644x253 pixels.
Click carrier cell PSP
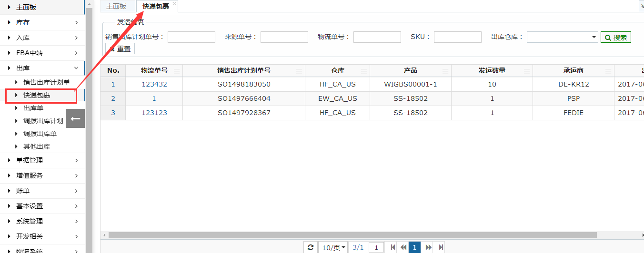(574, 98)
